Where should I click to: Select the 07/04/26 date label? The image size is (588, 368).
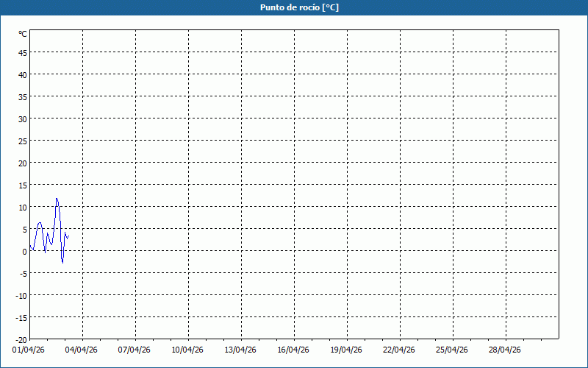pyautogui.click(x=135, y=350)
